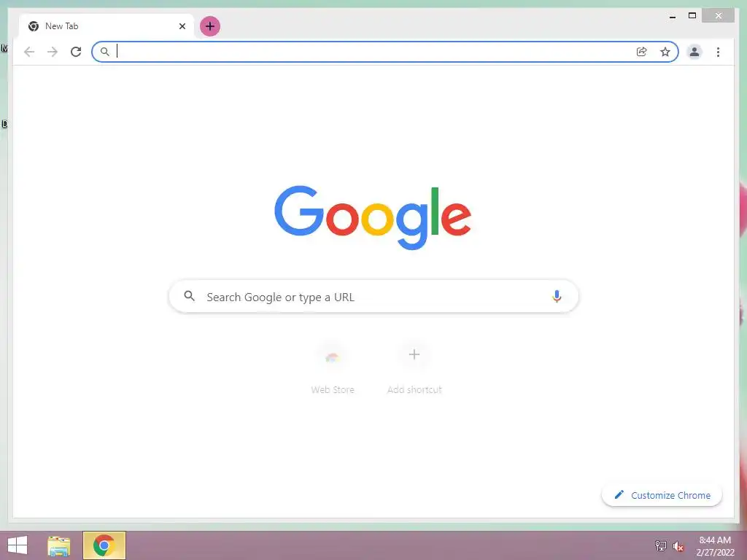This screenshot has width=747, height=560.
Task: Click the Search Google or type a URL box
Action: [x=373, y=297]
